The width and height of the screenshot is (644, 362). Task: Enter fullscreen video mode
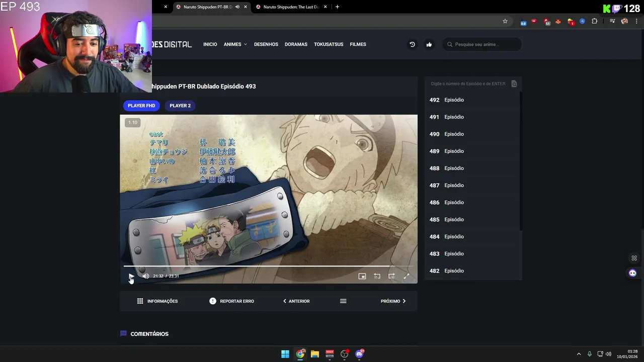(407, 276)
